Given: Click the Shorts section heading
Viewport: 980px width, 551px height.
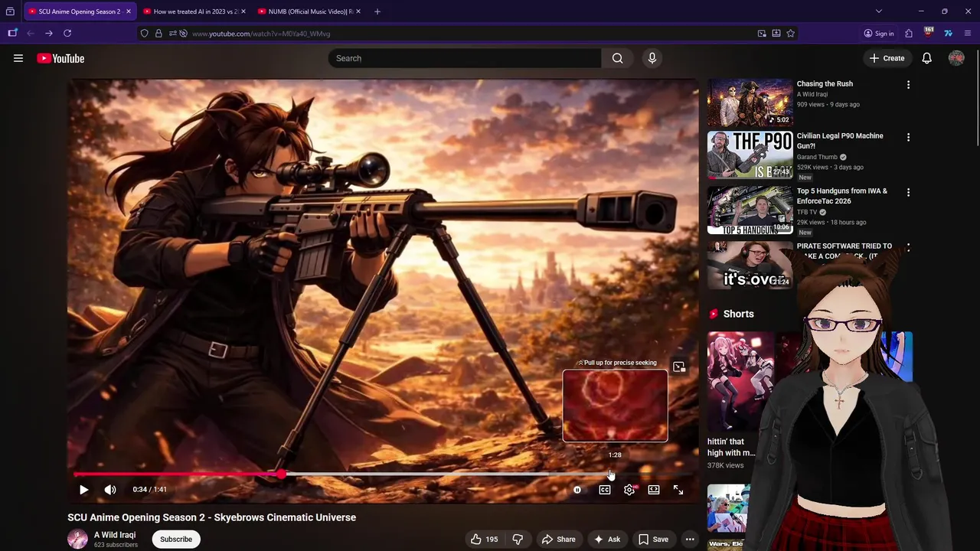Looking at the screenshot, I should pos(738,314).
